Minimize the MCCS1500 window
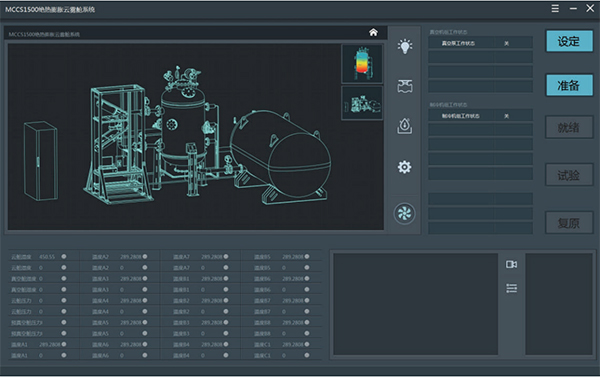The image size is (600, 377). 573,8
